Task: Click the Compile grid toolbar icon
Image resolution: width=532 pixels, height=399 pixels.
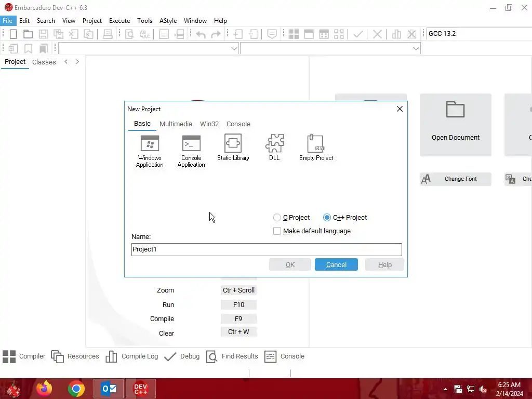Action: (x=294, y=34)
